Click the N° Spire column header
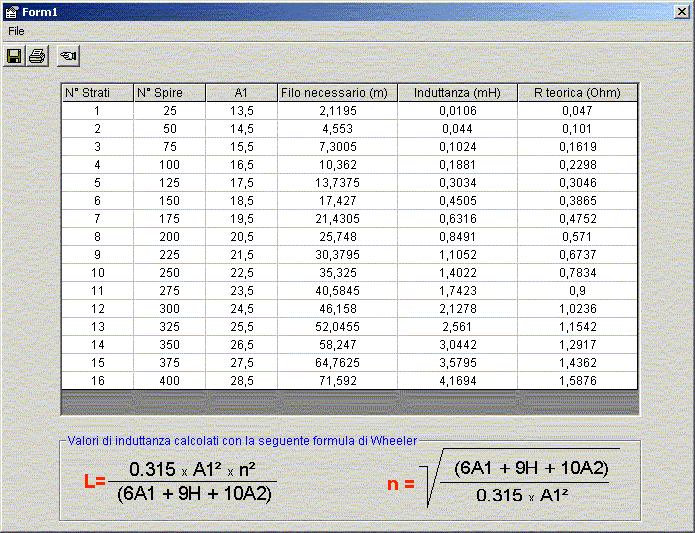The image size is (695, 533). pos(170,93)
